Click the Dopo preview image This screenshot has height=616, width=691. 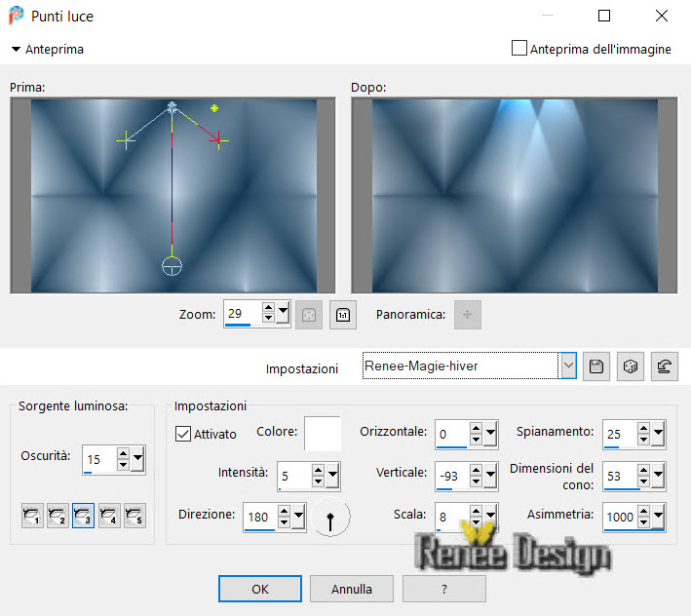(515, 195)
